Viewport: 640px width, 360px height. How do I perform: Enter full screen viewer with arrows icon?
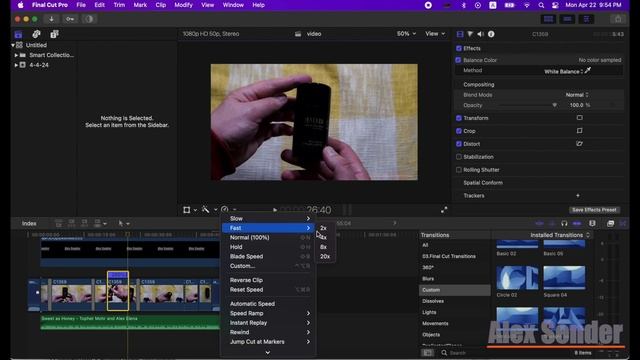[x=444, y=210]
